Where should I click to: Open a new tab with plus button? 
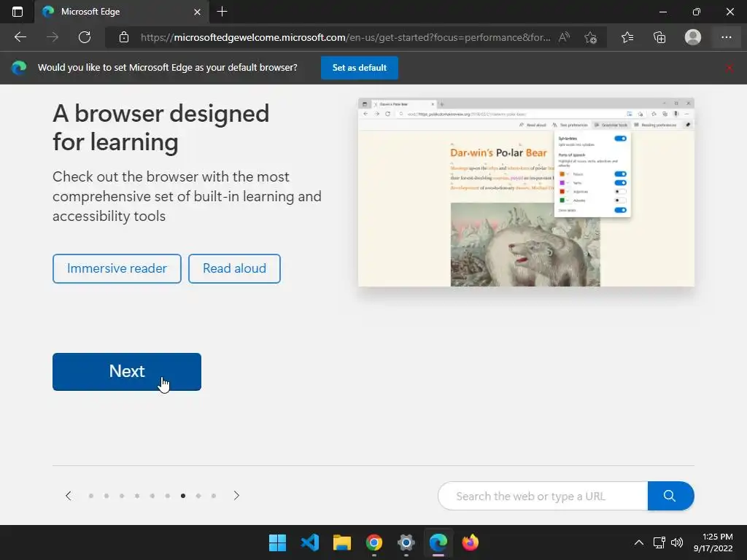point(222,12)
